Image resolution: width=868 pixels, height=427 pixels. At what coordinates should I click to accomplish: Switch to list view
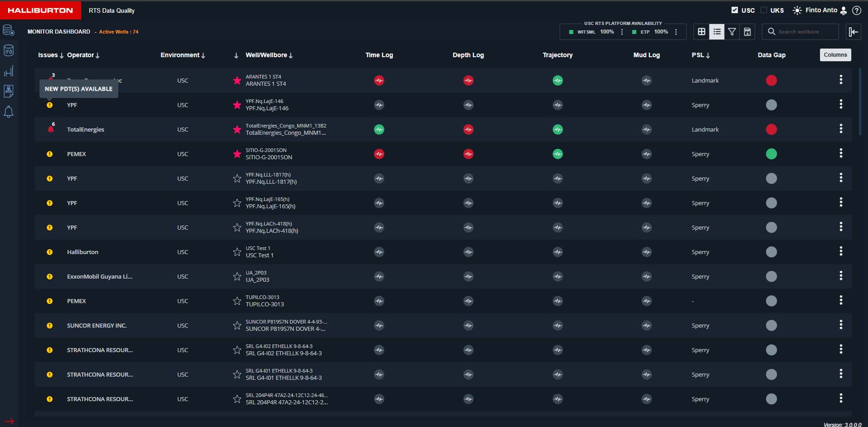point(717,32)
